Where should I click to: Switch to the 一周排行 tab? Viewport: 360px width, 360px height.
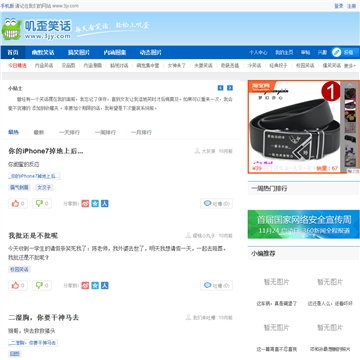pyautogui.click(x=105, y=132)
